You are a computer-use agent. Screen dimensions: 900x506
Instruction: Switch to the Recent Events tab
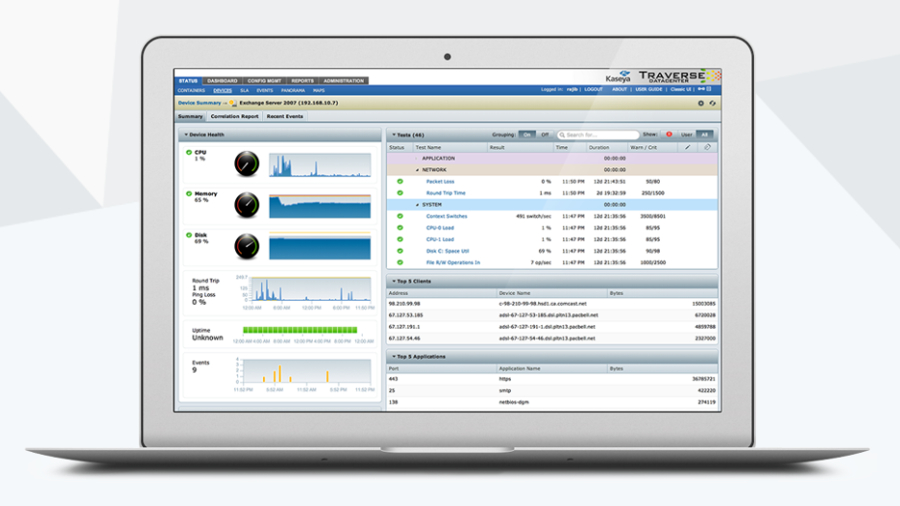(x=285, y=116)
